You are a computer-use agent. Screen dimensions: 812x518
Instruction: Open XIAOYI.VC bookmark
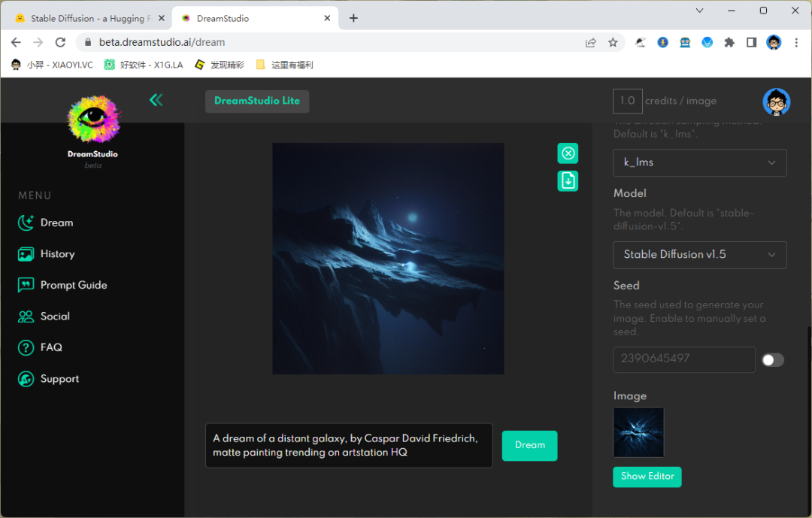pos(52,65)
